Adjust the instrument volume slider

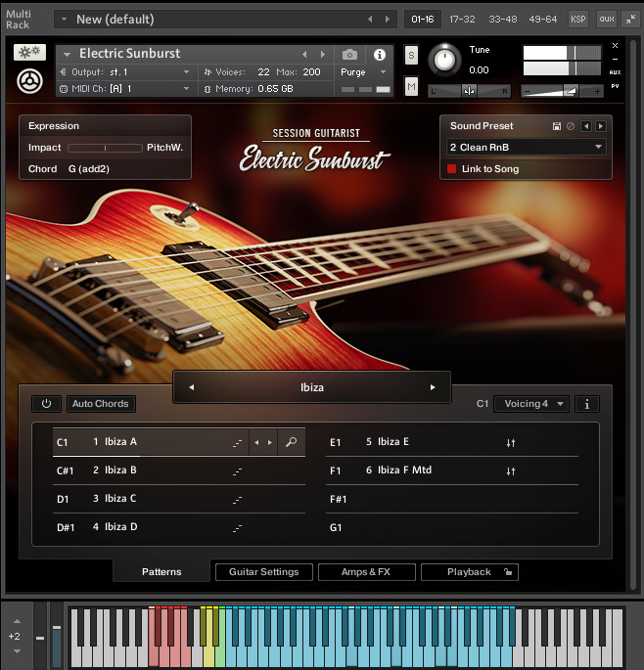click(562, 91)
